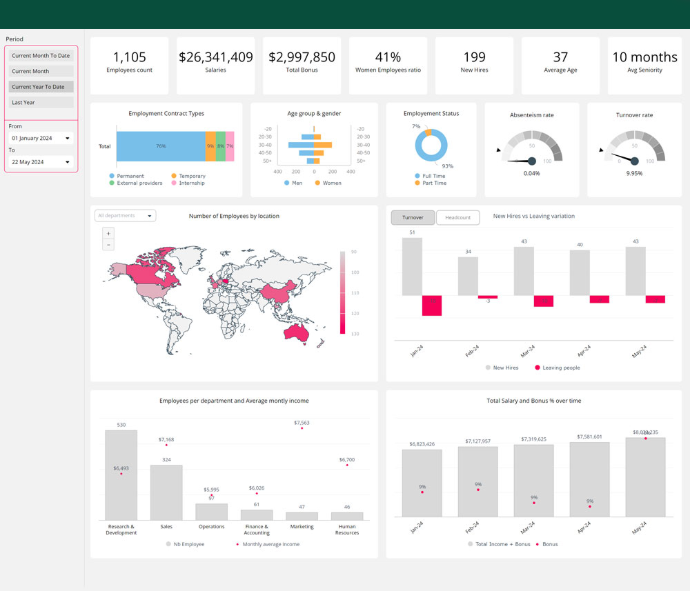This screenshot has height=591, width=690.
Task: Click the Monthly average income legend dot
Action: pyautogui.click(x=237, y=544)
